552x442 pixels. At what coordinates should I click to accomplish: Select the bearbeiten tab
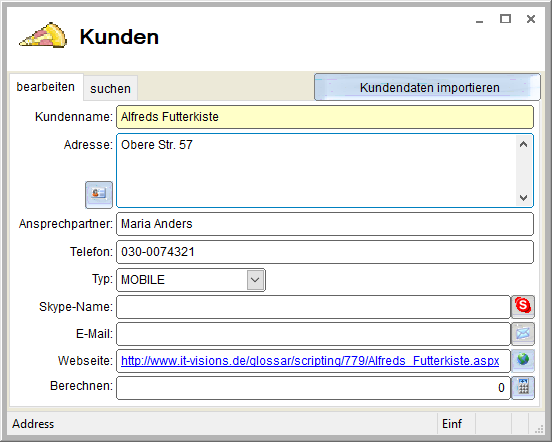pyautogui.click(x=46, y=87)
